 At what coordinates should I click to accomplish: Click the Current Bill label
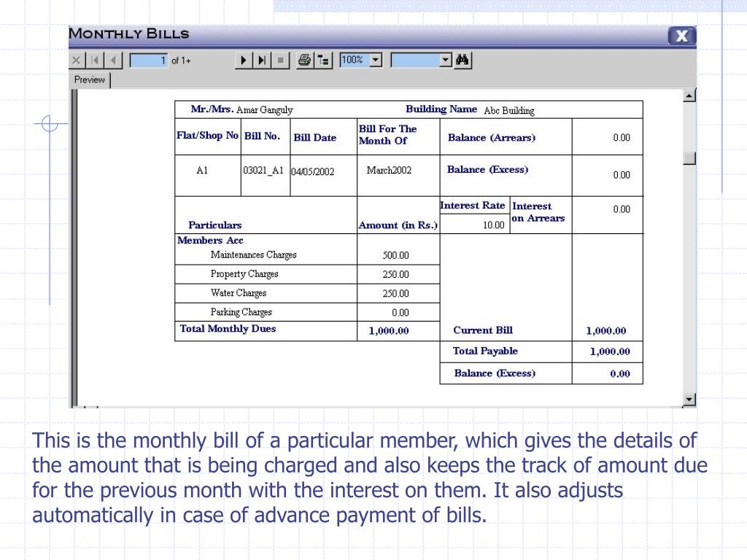pyautogui.click(x=483, y=330)
